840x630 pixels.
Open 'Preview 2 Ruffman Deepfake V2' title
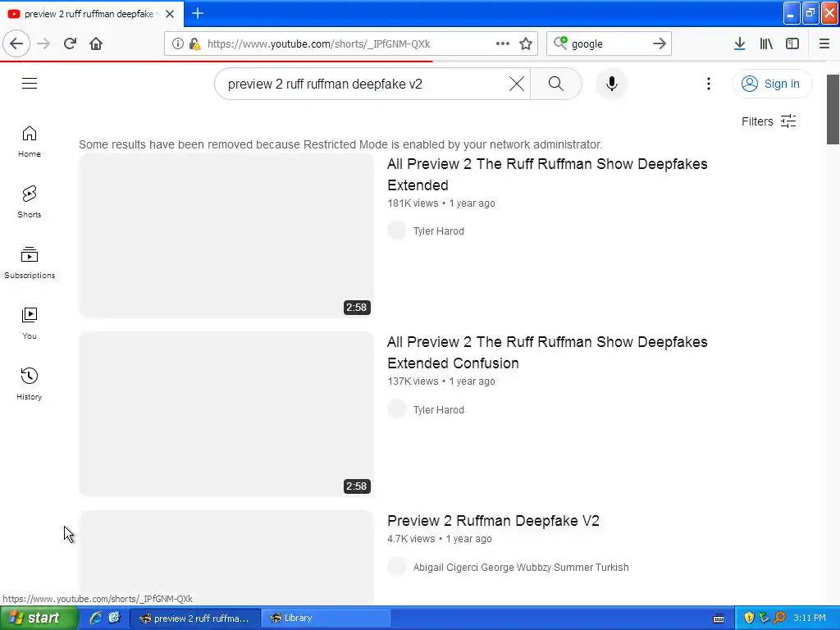click(x=493, y=521)
